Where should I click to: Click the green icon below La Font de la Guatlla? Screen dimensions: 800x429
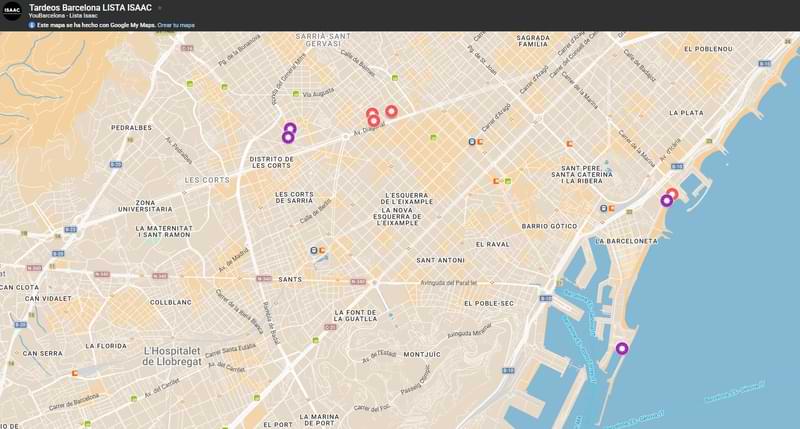316,340
